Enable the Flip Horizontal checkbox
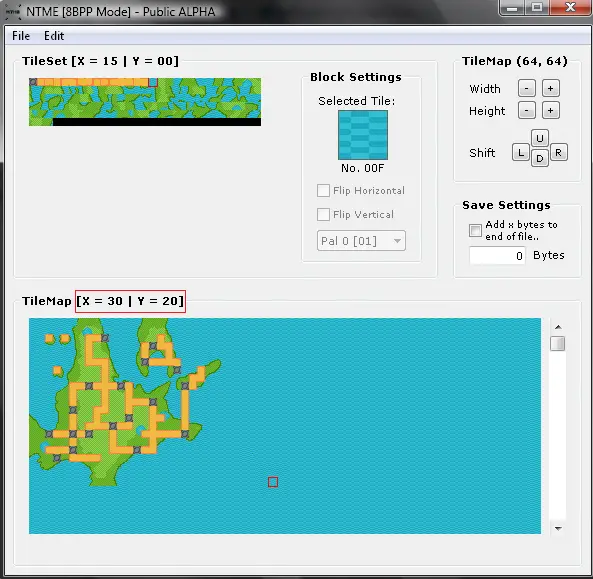 [323, 191]
